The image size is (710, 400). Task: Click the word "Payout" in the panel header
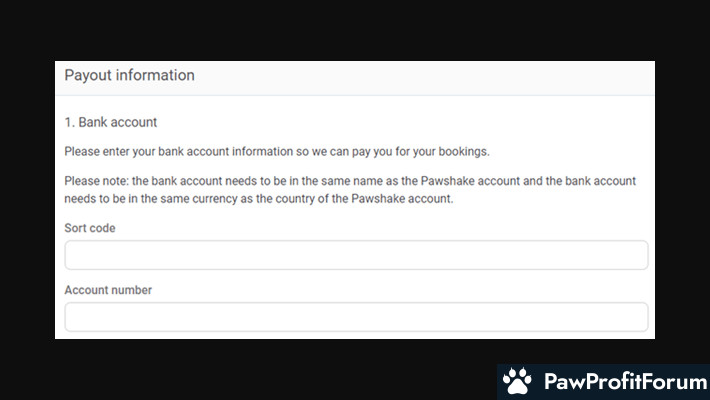click(x=87, y=75)
